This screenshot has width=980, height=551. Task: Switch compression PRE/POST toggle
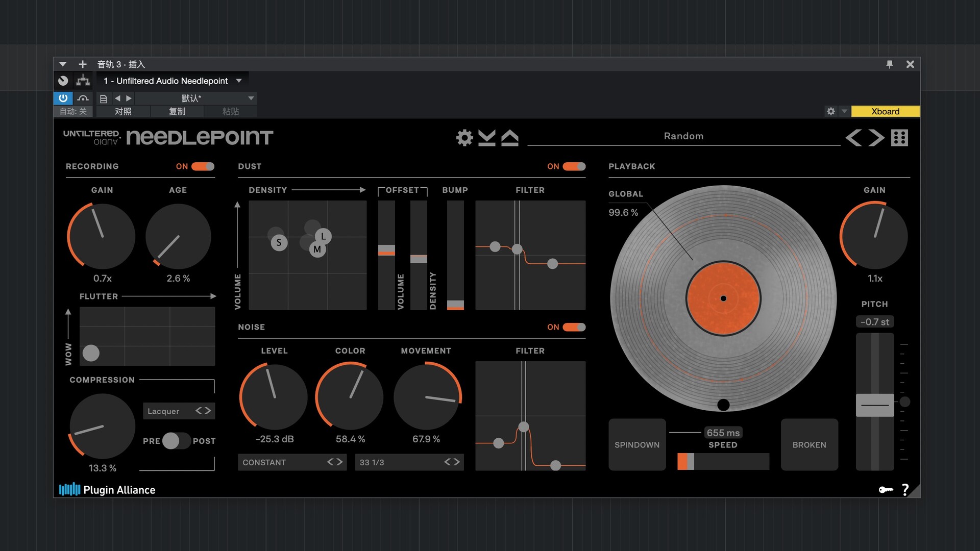(x=176, y=441)
